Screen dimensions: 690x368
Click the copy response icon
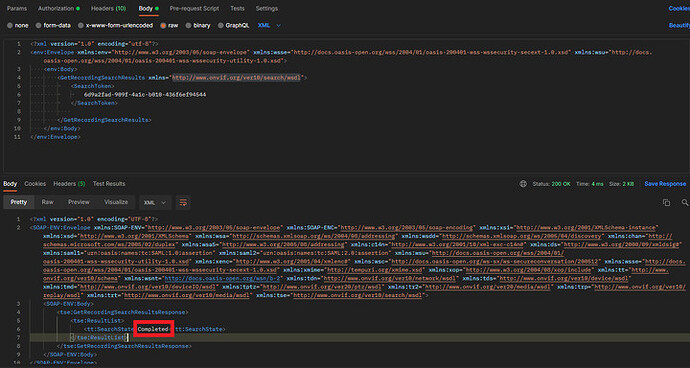click(666, 202)
